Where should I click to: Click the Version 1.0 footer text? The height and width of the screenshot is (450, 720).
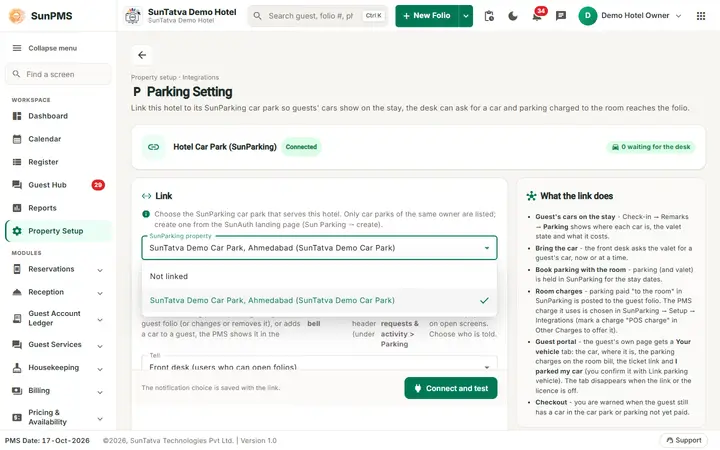pyautogui.click(x=259, y=441)
